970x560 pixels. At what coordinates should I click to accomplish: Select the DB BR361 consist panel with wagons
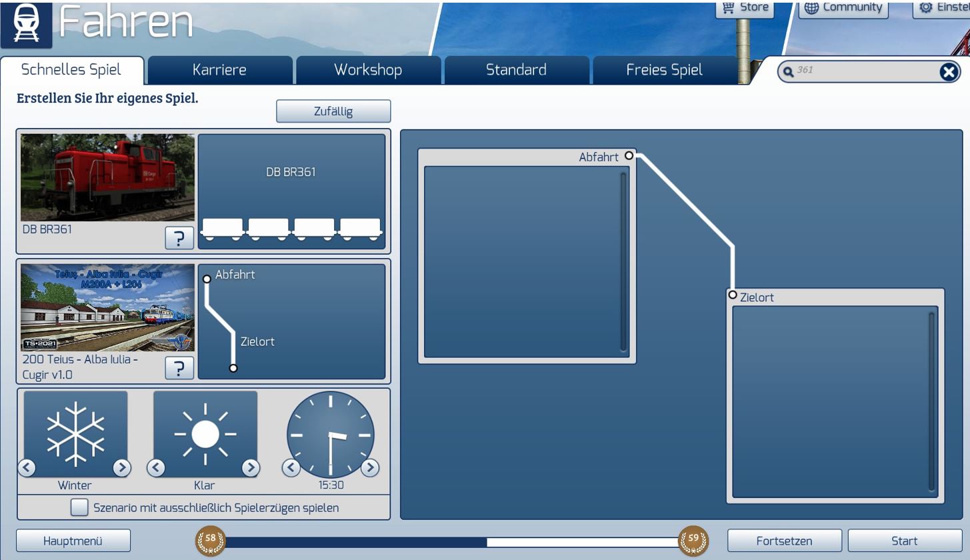point(291,191)
